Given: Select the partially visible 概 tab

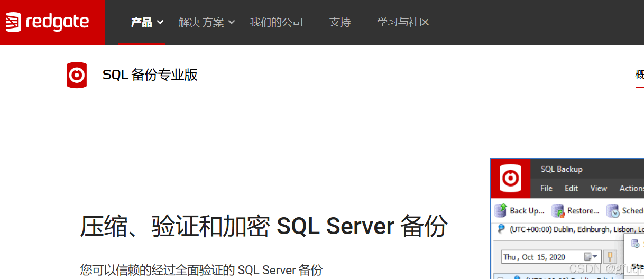Looking at the screenshot, I should click(x=639, y=75).
